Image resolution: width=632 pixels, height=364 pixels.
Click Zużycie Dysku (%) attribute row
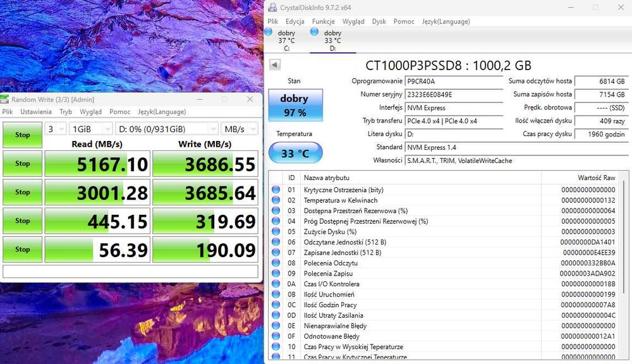click(x=444, y=231)
